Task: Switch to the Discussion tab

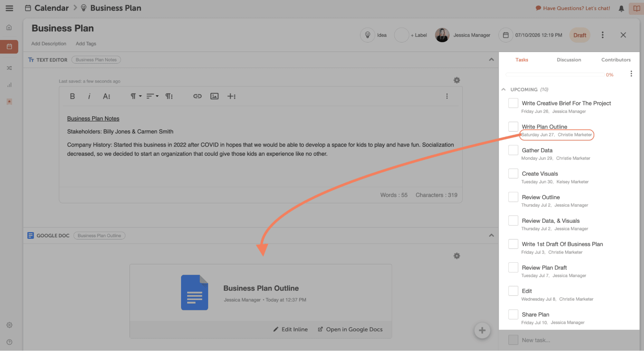Action: tap(569, 60)
